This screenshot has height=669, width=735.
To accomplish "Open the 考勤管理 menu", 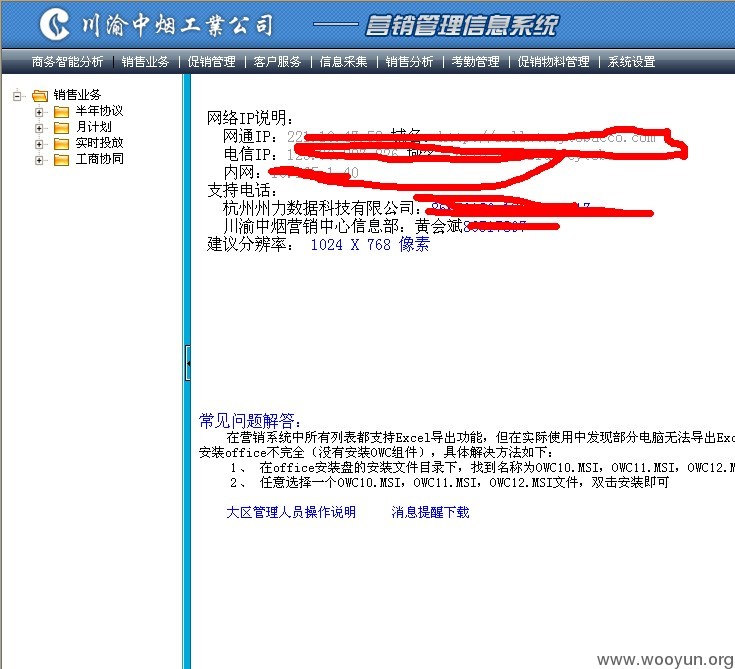I will tap(476, 61).
